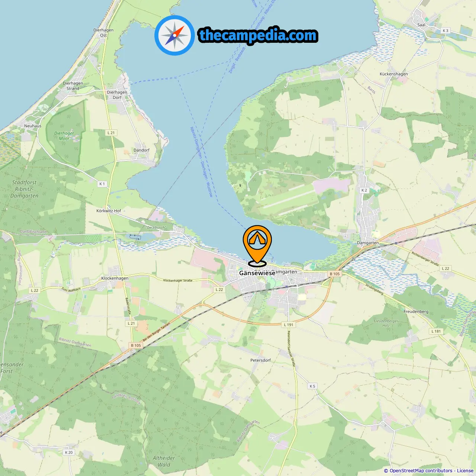Screen dimensions: 476x476
Task: Click the orange campsite tent marker
Action: click(x=257, y=245)
